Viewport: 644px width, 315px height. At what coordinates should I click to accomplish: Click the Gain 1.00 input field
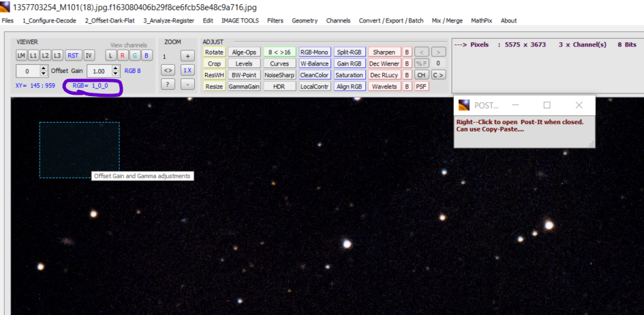coord(99,71)
